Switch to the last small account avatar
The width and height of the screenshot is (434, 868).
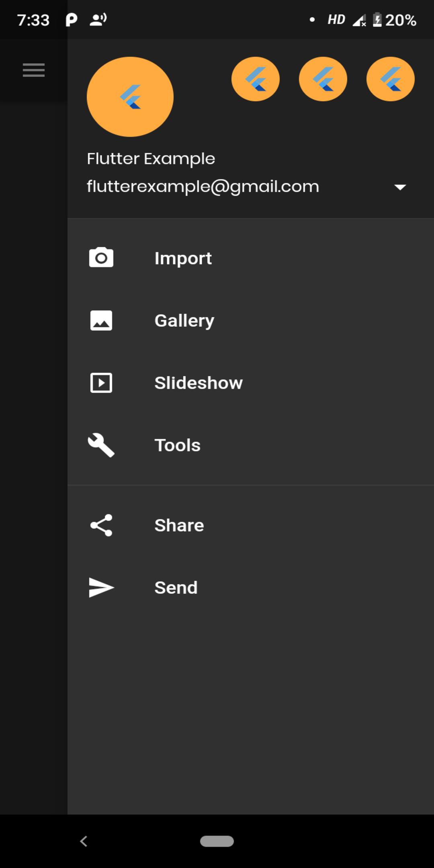(x=391, y=79)
